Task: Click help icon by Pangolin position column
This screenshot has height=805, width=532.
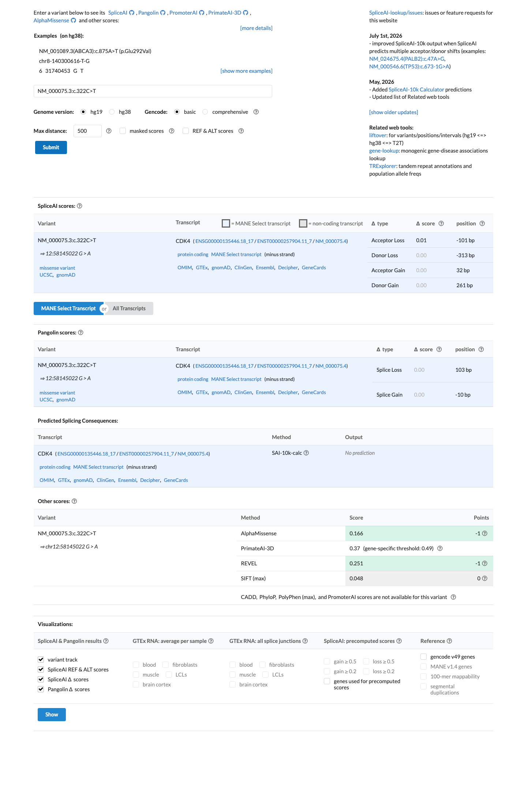Action: click(x=481, y=349)
